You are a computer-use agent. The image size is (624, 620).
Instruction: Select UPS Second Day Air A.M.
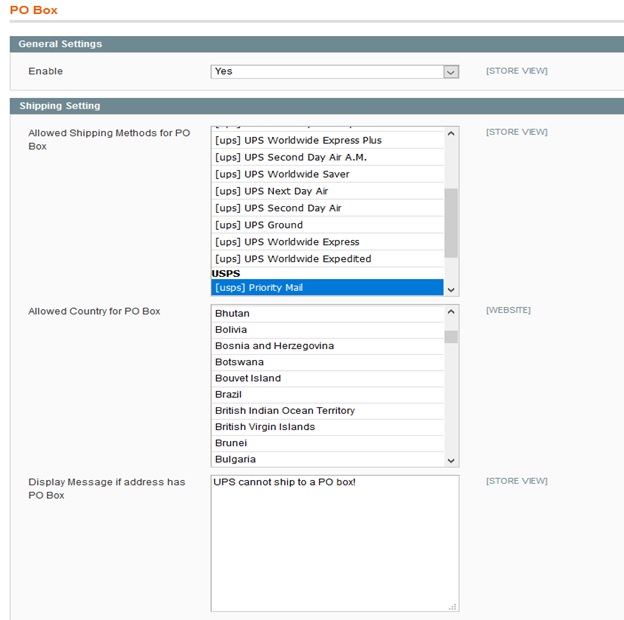click(328, 158)
